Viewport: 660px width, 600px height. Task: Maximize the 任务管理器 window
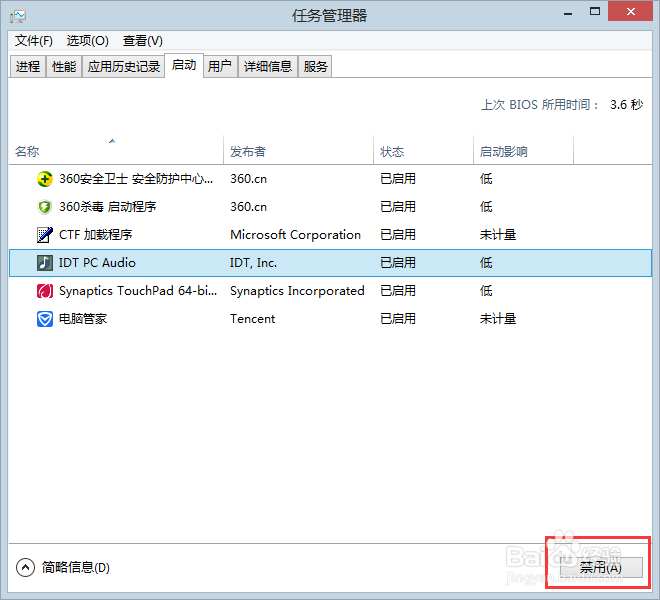595,12
